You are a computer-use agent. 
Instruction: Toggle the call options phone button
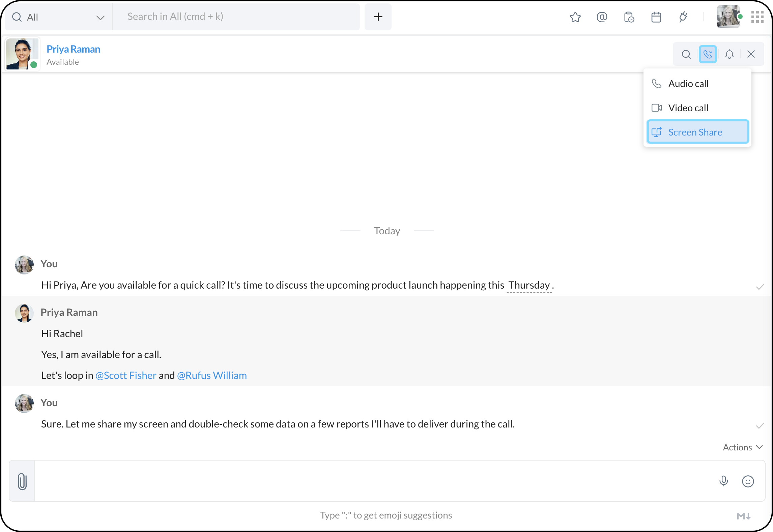point(708,54)
